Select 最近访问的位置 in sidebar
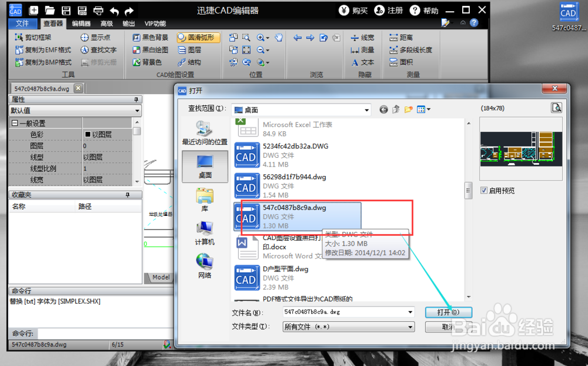 [x=205, y=133]
